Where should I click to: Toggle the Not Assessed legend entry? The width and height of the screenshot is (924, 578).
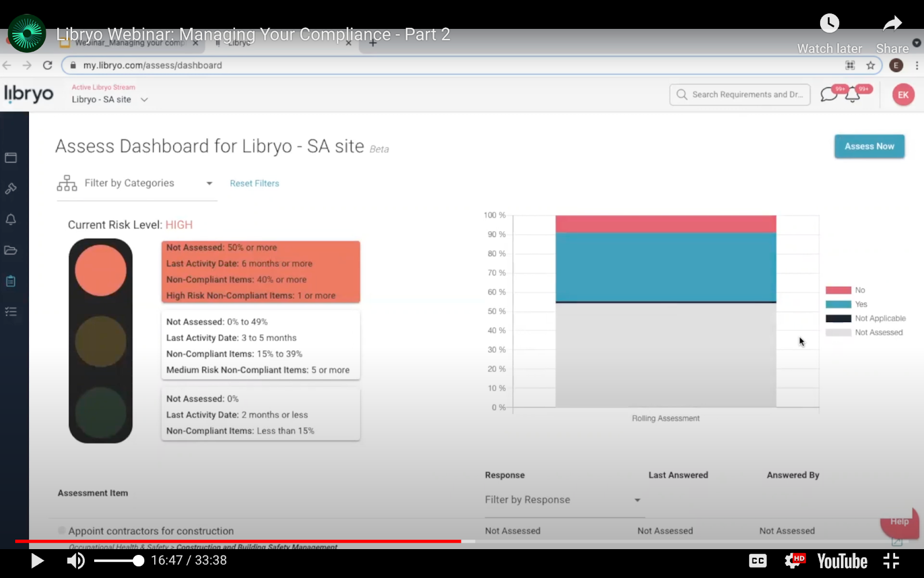pos(864,332)
